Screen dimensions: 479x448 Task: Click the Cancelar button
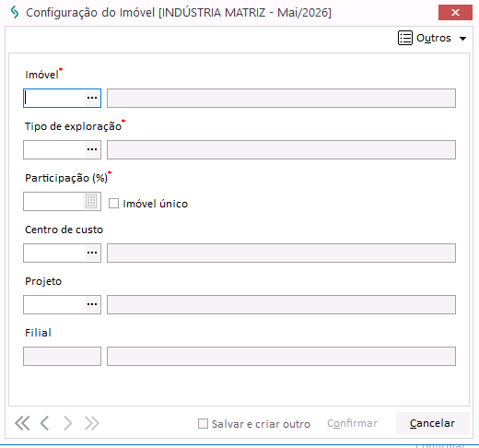(x=432, y=423)
